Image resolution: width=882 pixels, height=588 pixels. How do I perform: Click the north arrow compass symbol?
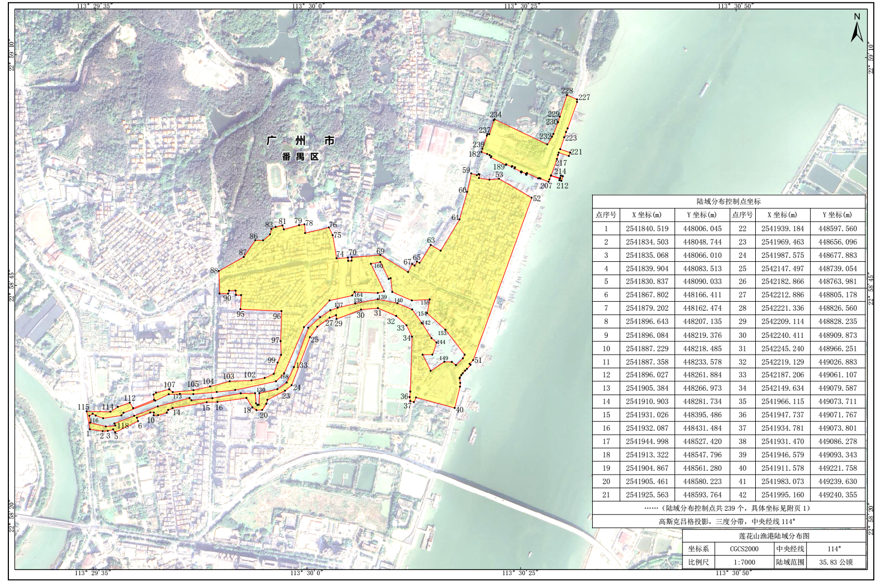pos(856,29)
